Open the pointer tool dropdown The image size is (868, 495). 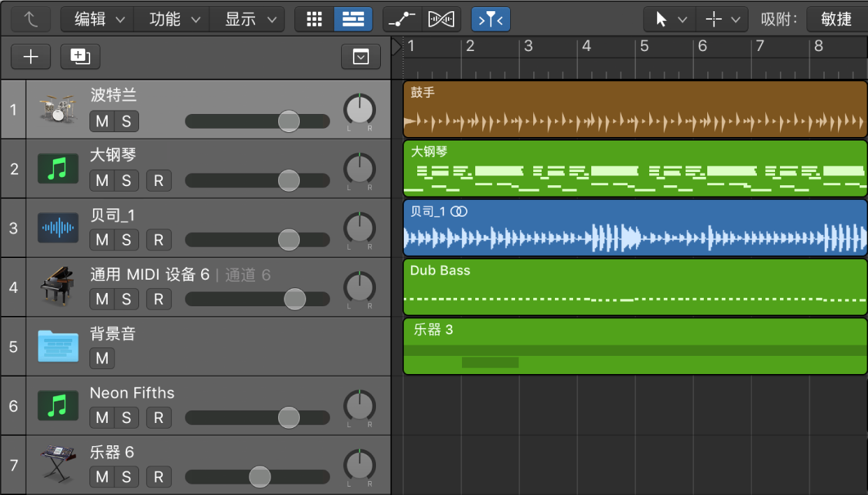tap(669, 20)
